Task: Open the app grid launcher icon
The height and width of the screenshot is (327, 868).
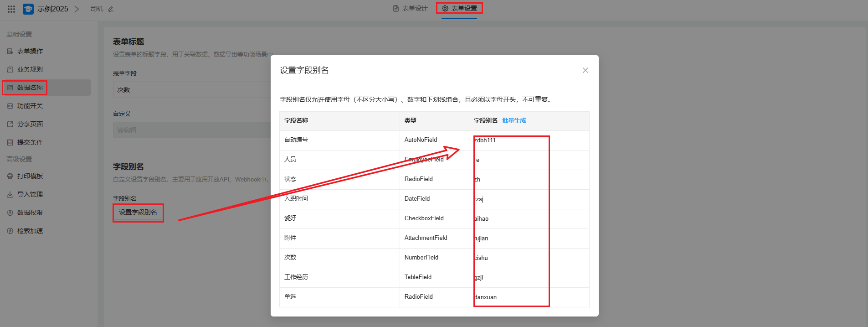Action: coord(11,9)
